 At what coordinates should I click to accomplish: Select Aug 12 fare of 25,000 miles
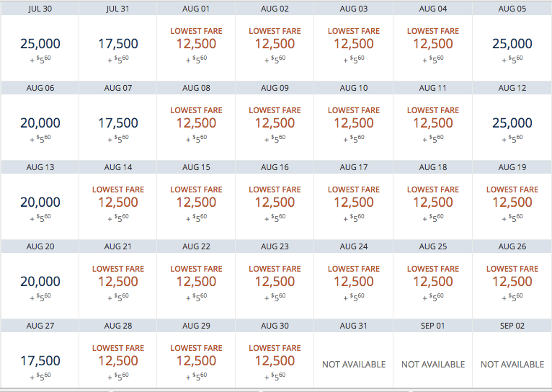[x=512, y=127]
